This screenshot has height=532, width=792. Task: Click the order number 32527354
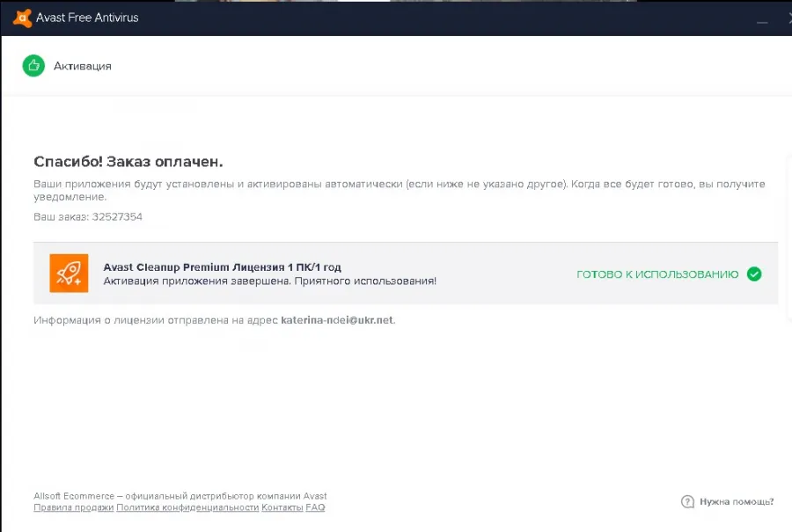click(117, 216)
